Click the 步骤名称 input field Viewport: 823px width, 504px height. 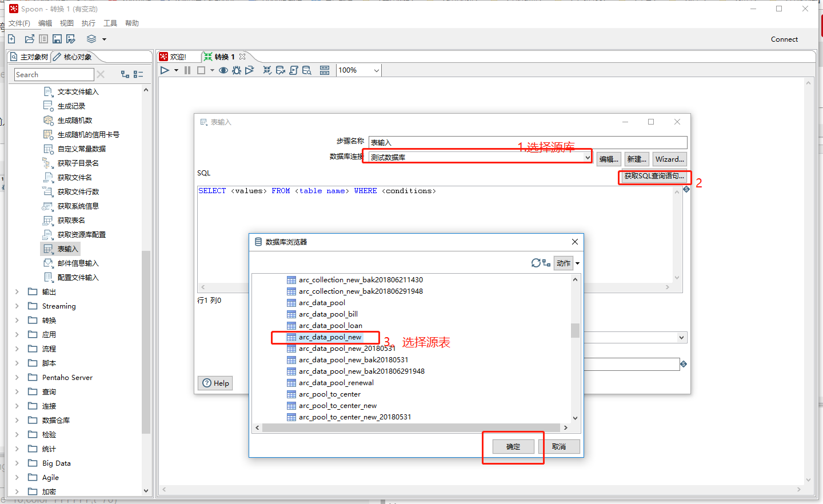point(528,142)
